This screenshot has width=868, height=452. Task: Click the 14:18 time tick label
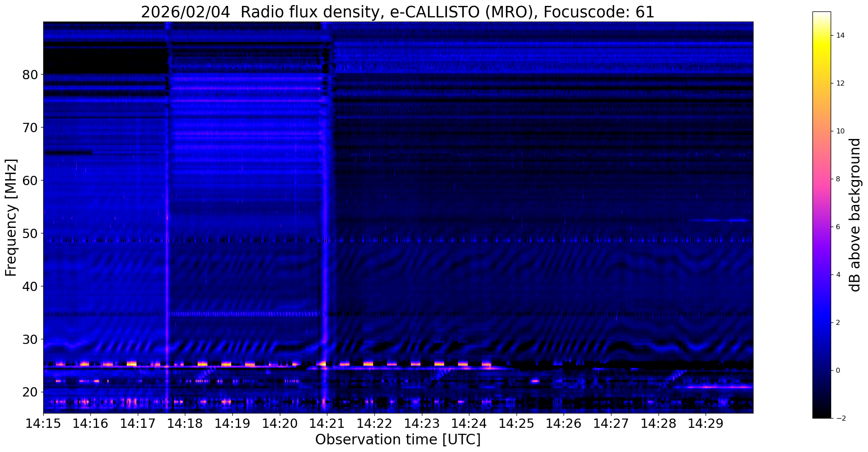click(x=185, y=424)
